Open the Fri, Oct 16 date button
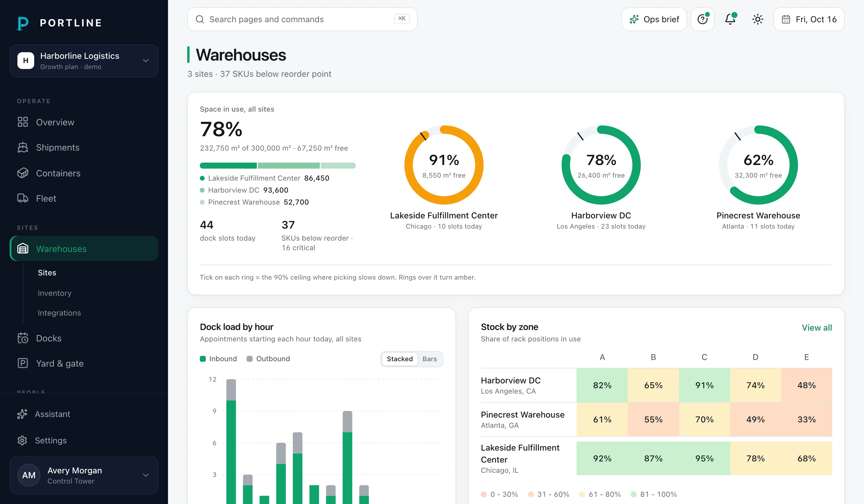This screenshot has width=864, height=504. coord(809,19)
